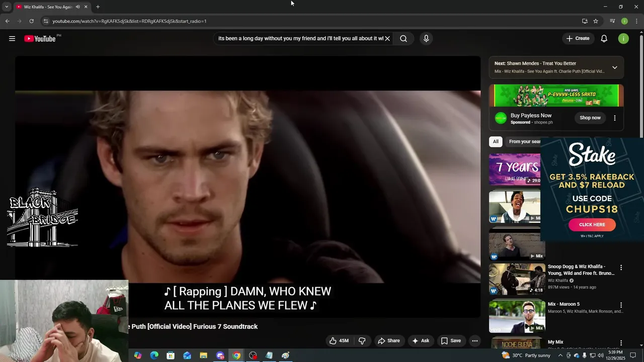The height and width of the screenshot is (362, 644).
Task: Open the Young, Wild and Free title link
Action: 581,270
